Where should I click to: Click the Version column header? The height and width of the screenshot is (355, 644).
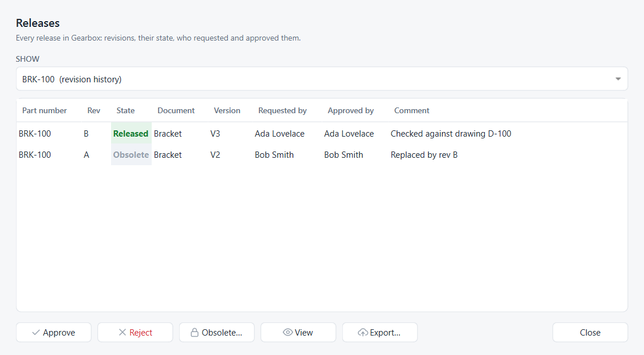(x=227, y=111)
